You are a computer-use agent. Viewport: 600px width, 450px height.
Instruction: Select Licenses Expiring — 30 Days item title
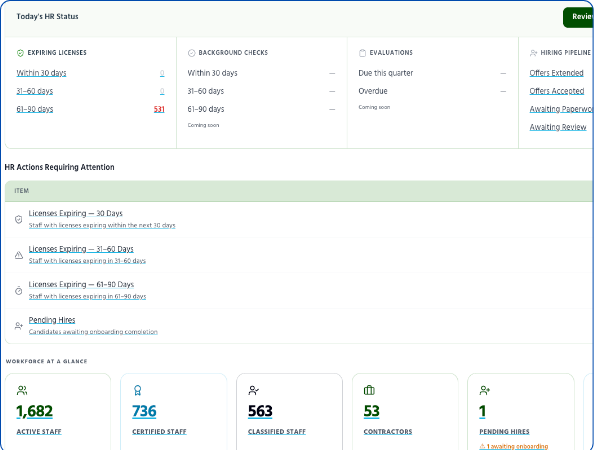click(x=76, y=214)
